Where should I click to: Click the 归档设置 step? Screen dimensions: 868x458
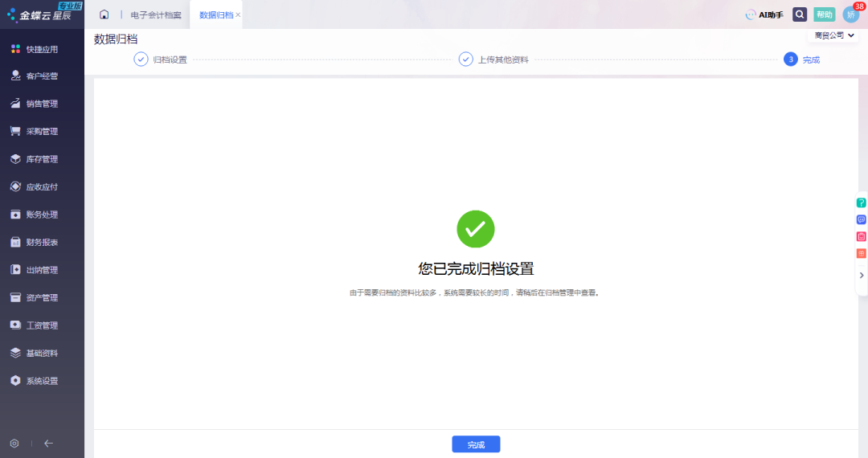161,59
